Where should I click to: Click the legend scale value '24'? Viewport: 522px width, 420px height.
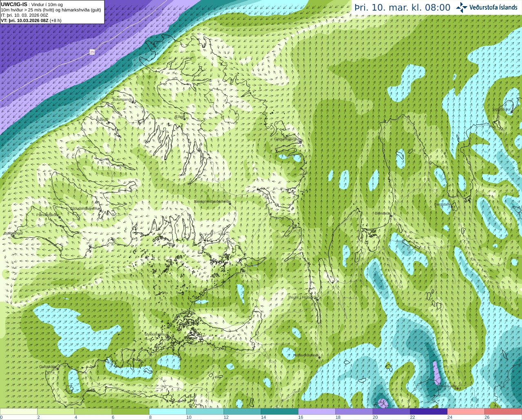[450, 418]
